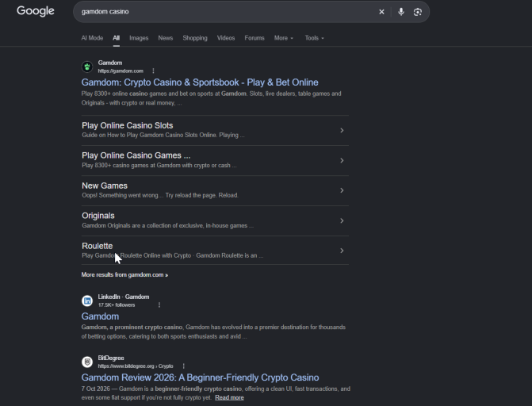
Task: Switch to AI Mode tab
Action: point(92,38)
